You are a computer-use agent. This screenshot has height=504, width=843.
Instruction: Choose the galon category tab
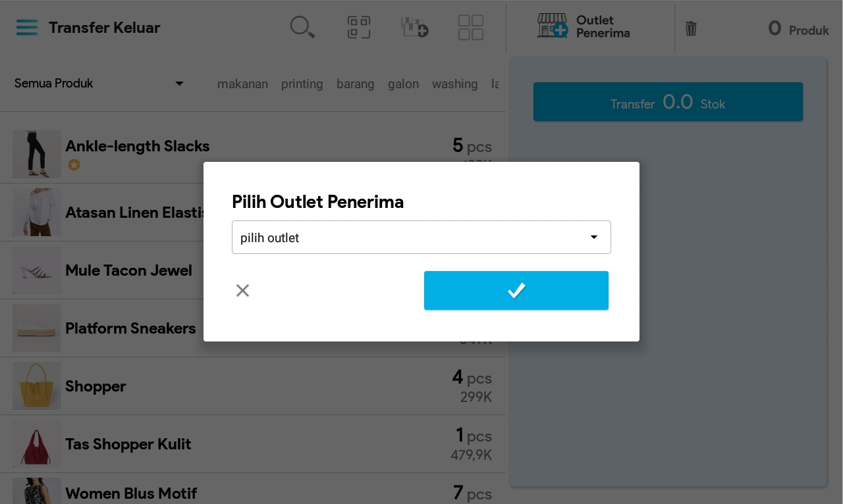pyautogui.click(x=403, y=84)
